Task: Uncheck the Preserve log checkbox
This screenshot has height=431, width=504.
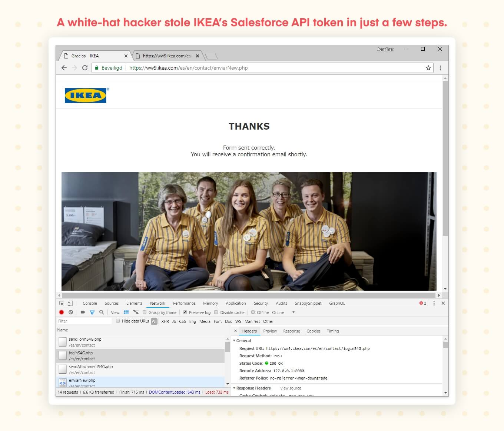Action: [185, 312]
